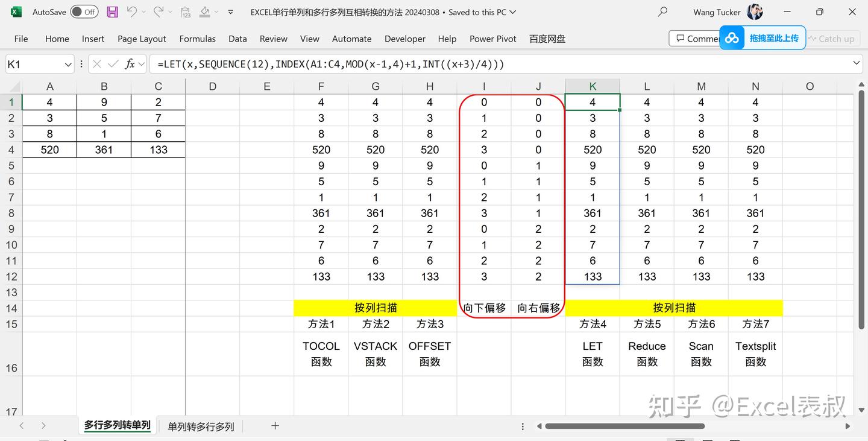Screen dimensions: 868x441
Task: Go to the next sheet arrow
Action: click(43, 426)
